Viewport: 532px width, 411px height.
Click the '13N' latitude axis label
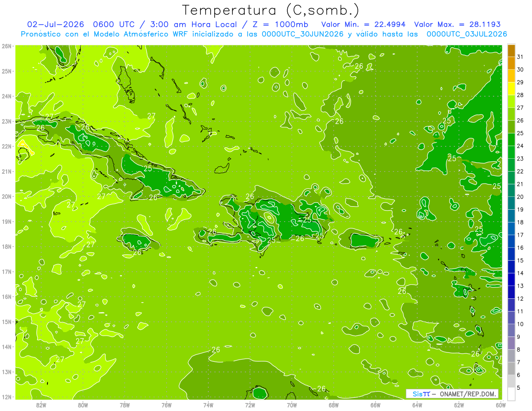[6, 372]
